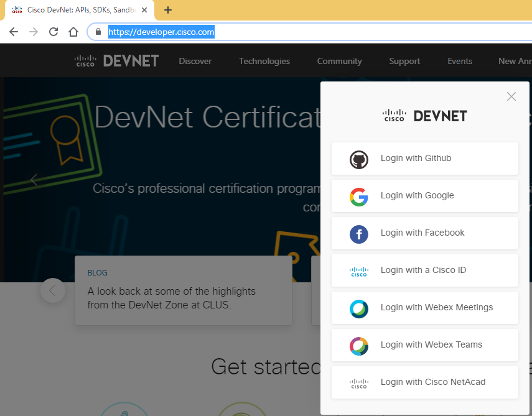Go to browser home page icon
This screenshot has height=416, width=532.
tap(73, 32)
